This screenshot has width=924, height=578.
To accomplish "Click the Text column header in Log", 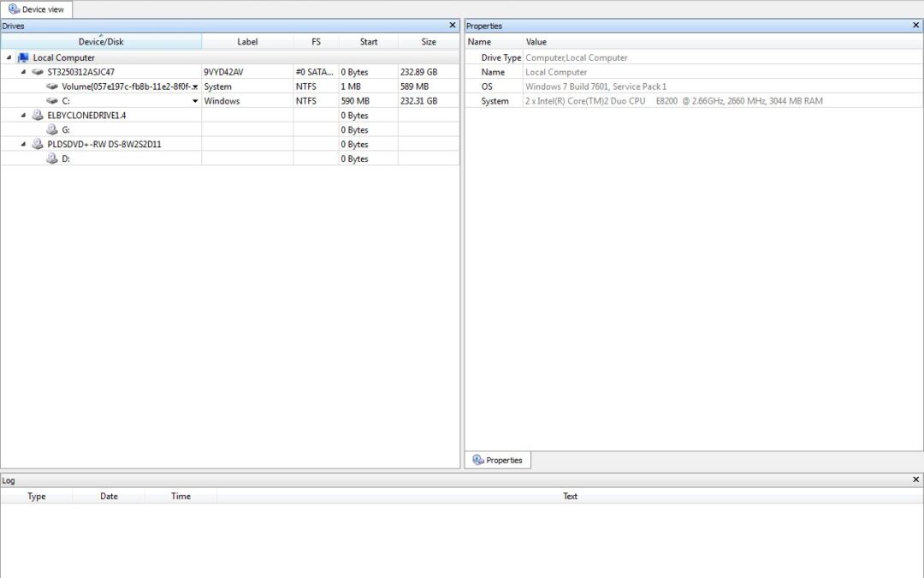I will click(570, 496).
